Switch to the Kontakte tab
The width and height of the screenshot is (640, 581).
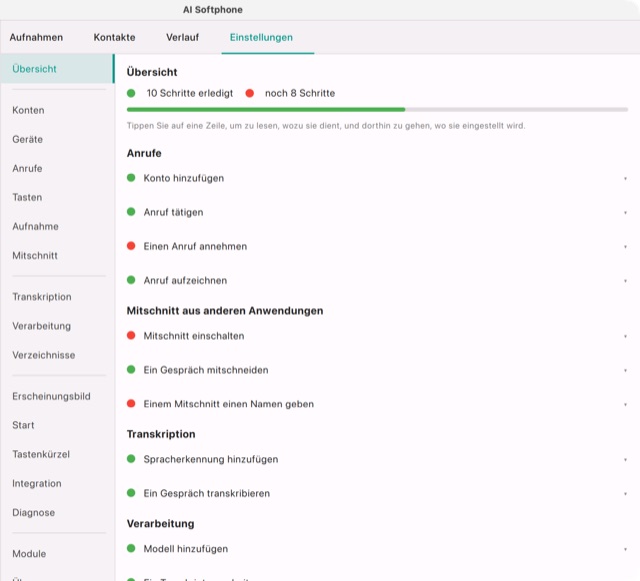click(114, 37)
